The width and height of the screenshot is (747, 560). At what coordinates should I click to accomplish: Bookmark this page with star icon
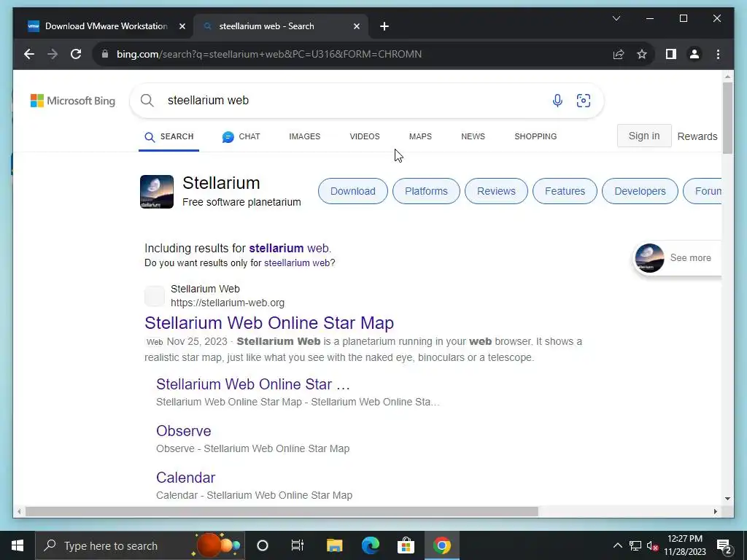pyautogui.click(x=642, y=54)
